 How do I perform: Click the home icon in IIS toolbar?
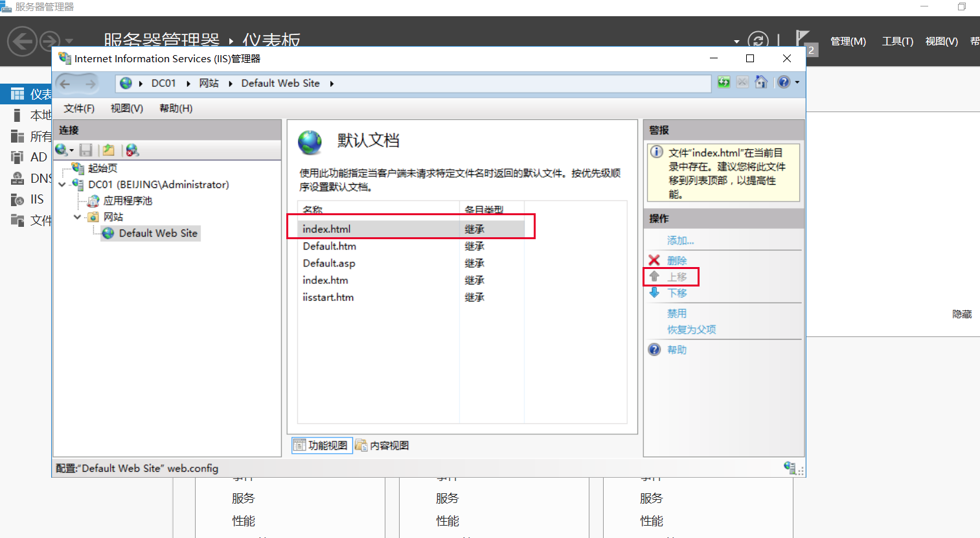761,82
